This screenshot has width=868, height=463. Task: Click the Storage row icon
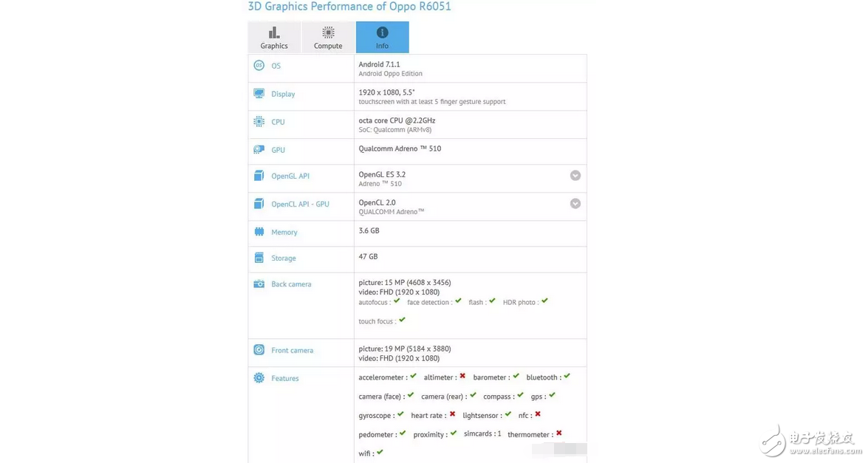(x=259, y=258)
